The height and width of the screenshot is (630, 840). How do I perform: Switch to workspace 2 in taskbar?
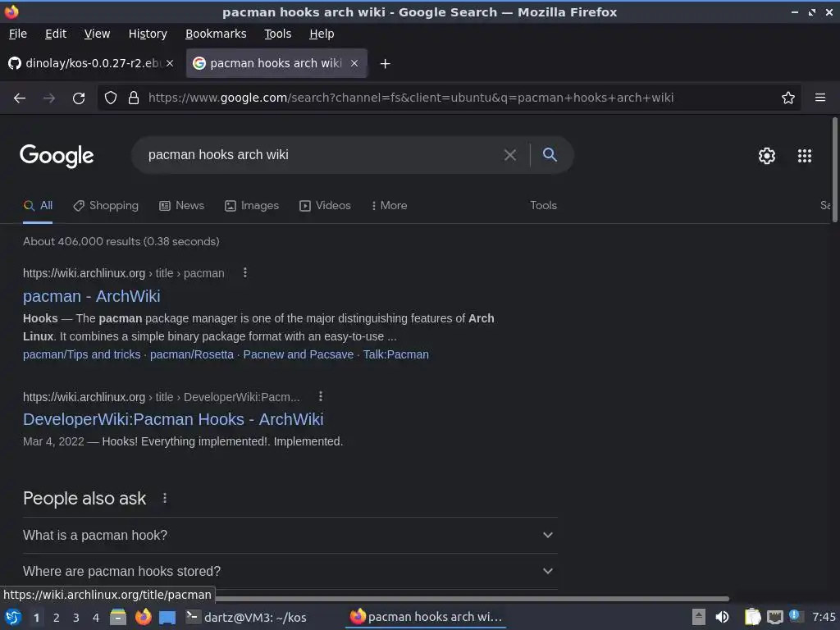57,618
